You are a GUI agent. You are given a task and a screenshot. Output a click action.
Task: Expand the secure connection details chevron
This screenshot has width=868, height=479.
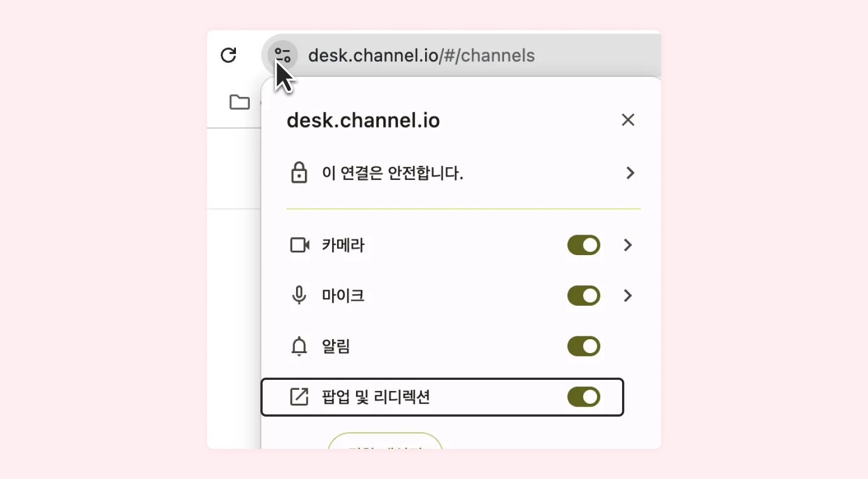click(630, 173)
